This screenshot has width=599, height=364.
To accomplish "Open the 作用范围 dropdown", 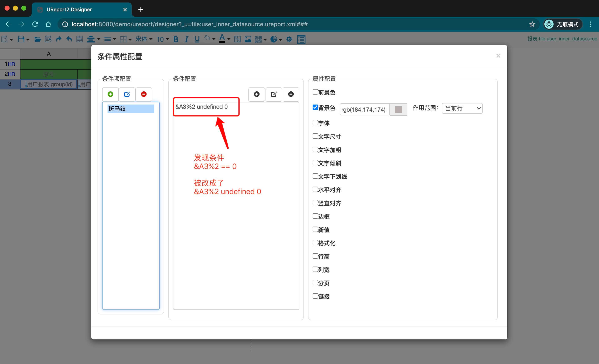I will pyautogui.click(x=462, y=108).
